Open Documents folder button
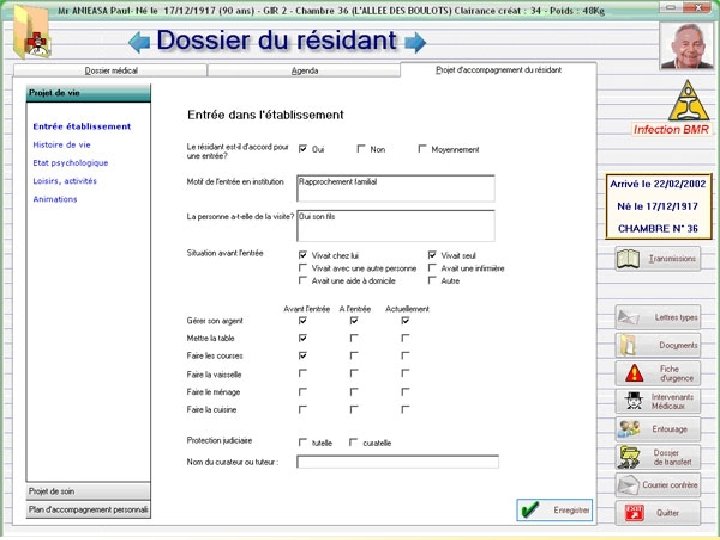The width and height of the screenshot is (720, 540). click(x=658, y=345)
